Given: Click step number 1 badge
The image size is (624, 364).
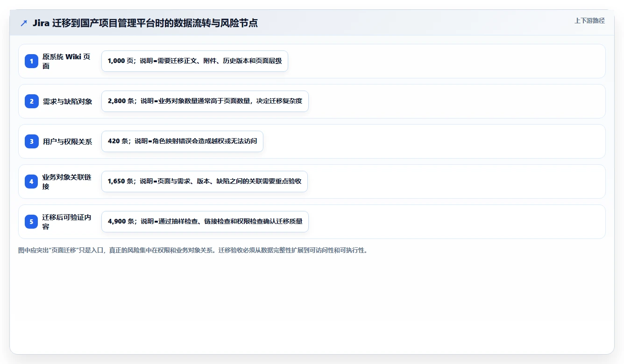Looking at the screenshot, I should [31, 61].
